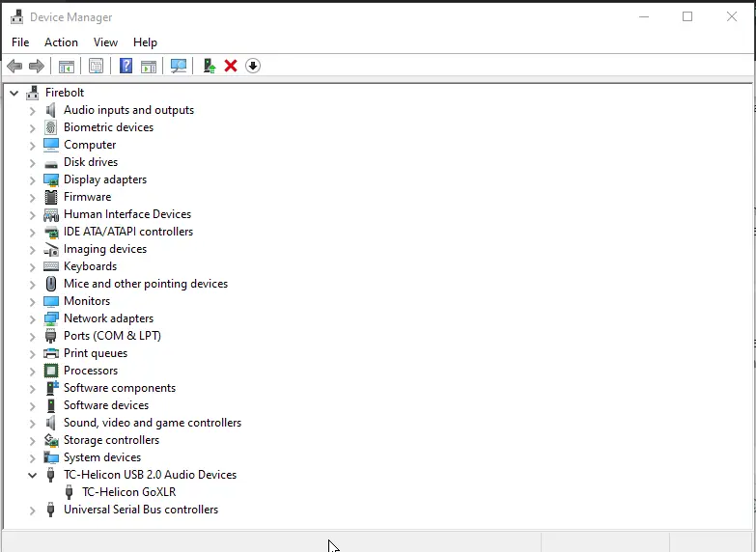This screenshot has width=756, height=552.
Task: Collapse the Firebolt root node
Action: coord(14,93)
